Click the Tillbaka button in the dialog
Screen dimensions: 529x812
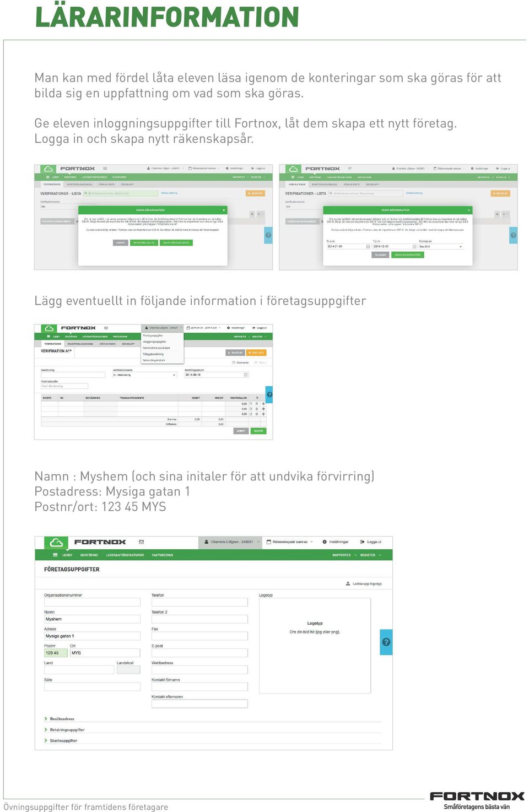[380, 255]
